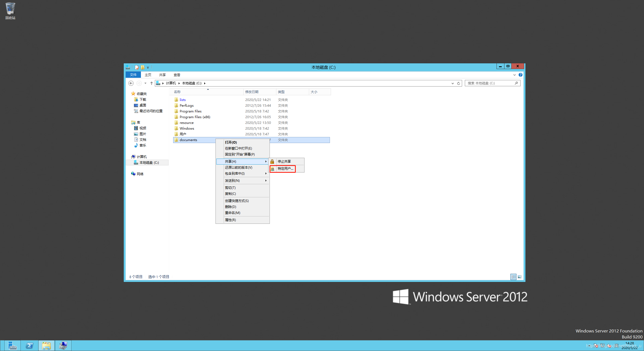
Task: Open the 查看 ribbon tab
Action: pyautogui.click(x=177, y=75)
